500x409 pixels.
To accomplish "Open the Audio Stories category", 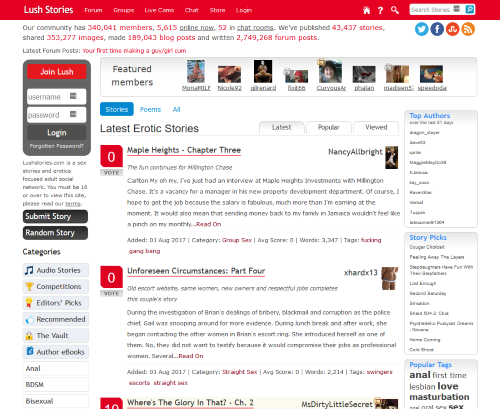I will pyautogui.click(x=56, y=270).
